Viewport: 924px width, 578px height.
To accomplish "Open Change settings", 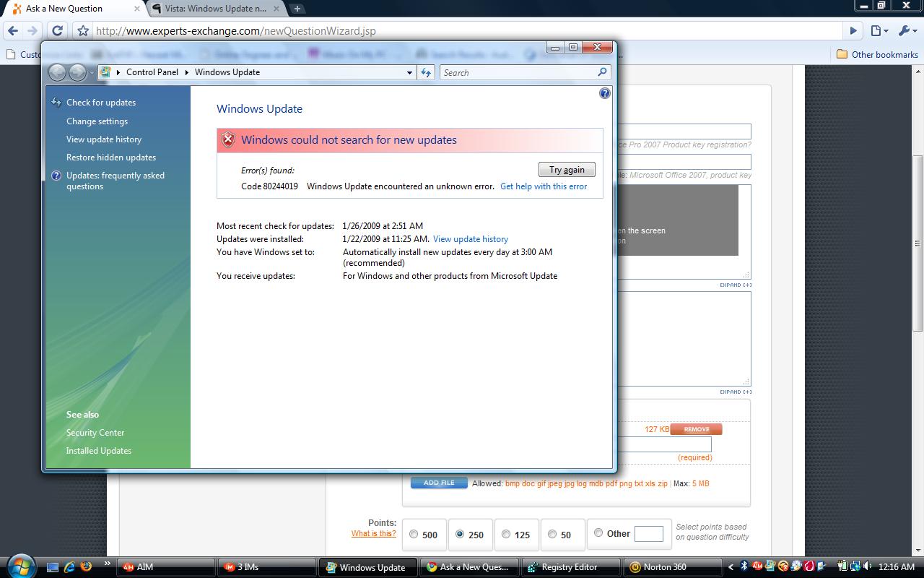I will 97,121.
